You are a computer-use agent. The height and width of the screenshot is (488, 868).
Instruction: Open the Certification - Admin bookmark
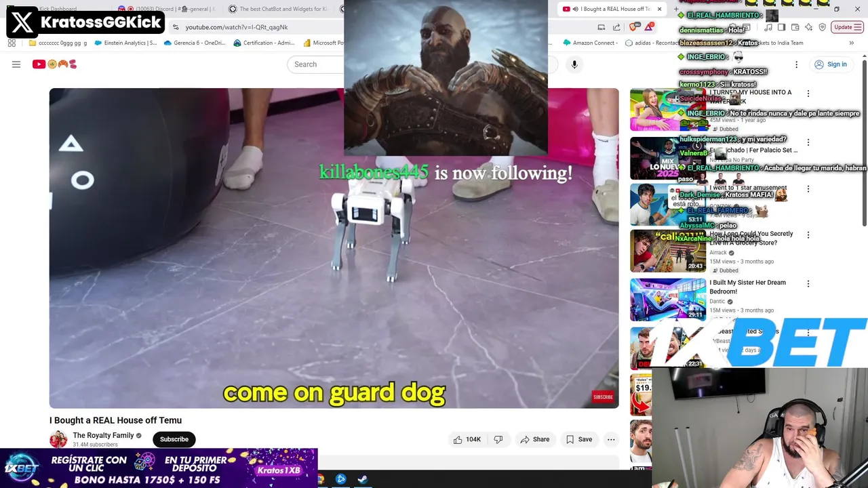[264, 43]
